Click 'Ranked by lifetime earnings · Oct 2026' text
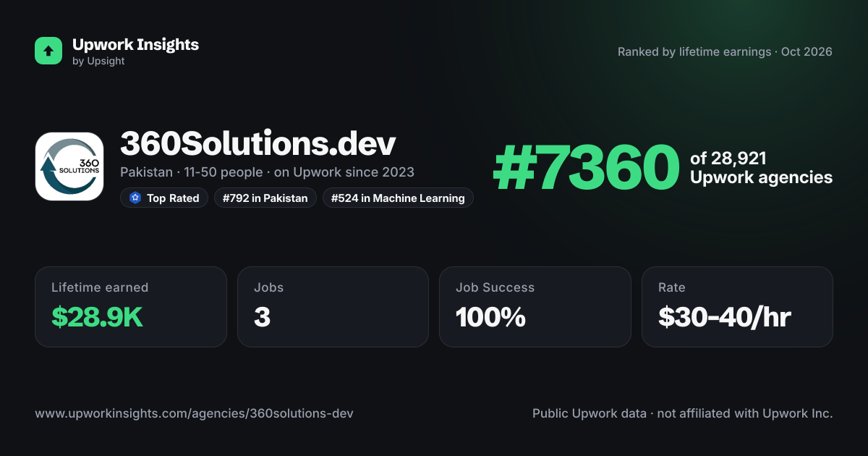This screenshot has width=868, height=456. tap(725, 52)
